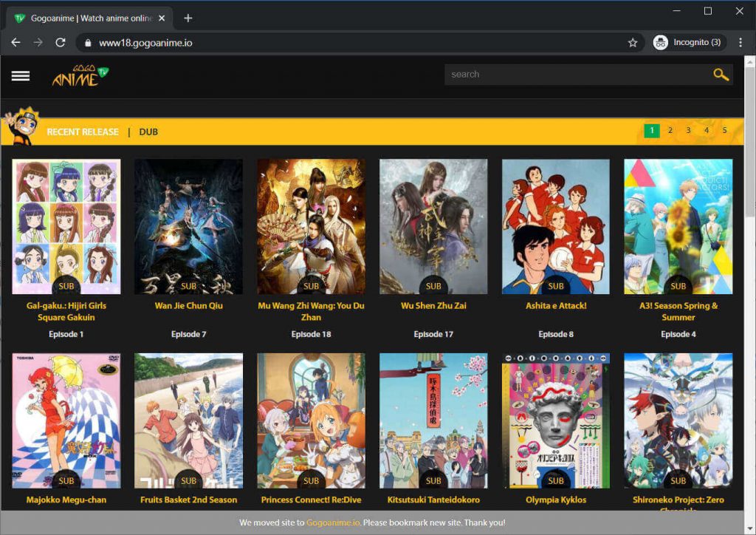Open the Mu Wang Zhi Wang poster
The height and width of the screenshot is (535, 756).
point(311,226)
